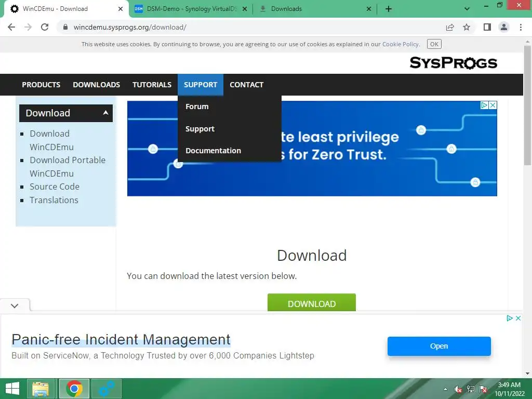
Task: Click the browser forward arrow
Action: click(x=28, y=27)
